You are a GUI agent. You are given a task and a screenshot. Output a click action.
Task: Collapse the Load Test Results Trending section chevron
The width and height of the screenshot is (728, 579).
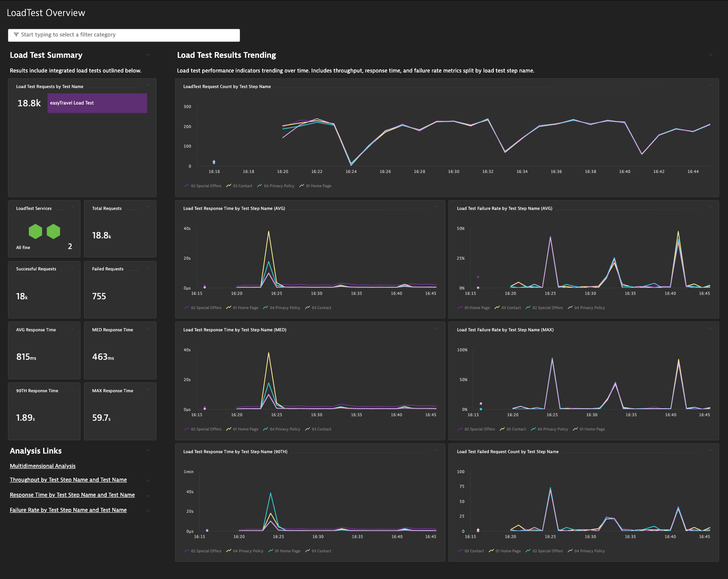click(711, 55)
